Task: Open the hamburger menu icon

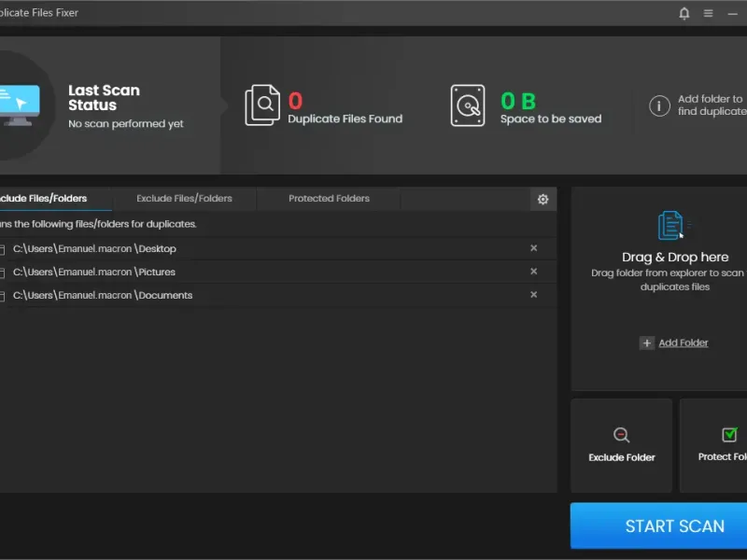Action: click(709, 13)
